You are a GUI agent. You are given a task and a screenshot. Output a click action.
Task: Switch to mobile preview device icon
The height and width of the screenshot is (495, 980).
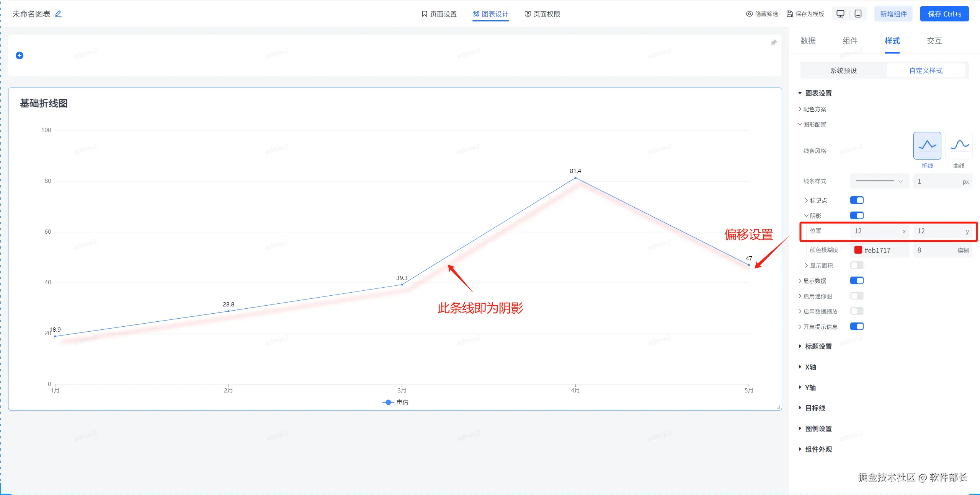point(858,14)
